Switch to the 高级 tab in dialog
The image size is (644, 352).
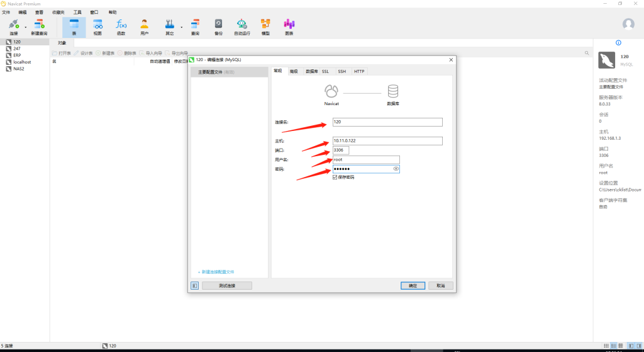click(294, 72)
